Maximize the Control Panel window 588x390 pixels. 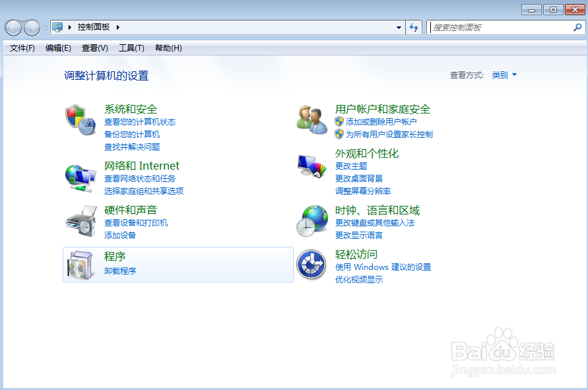point(553,10)
